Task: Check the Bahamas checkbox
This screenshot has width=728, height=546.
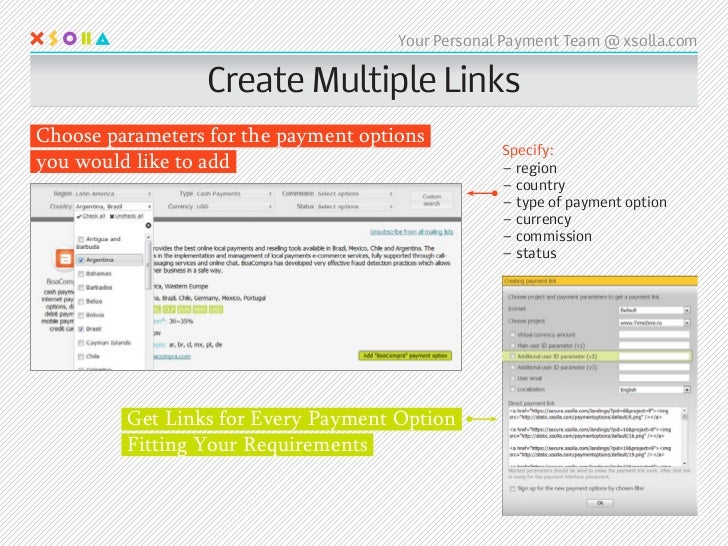Action: point(81,274)
